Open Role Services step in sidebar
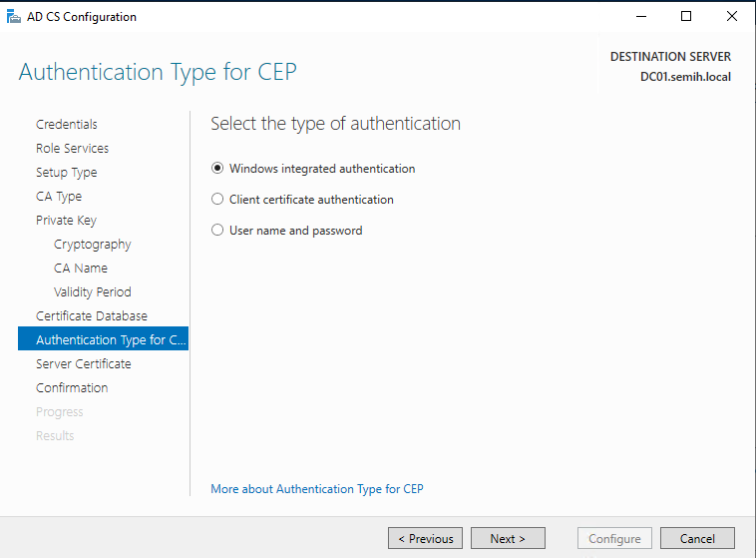 (x=73, y=149)
